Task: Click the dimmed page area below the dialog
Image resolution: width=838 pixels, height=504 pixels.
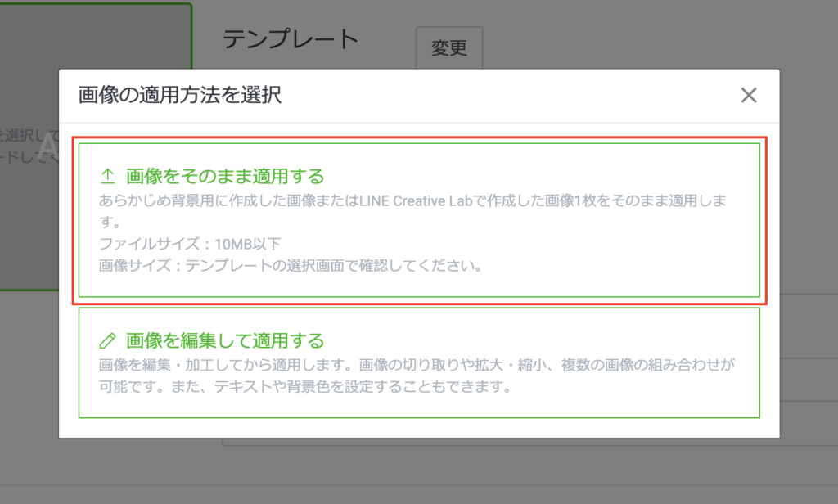Action: [409, 470]
